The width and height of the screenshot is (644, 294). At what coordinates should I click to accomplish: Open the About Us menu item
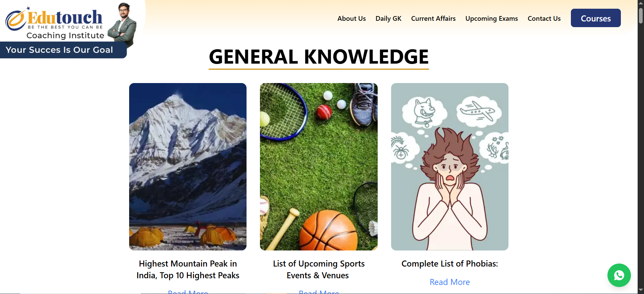click(x=352, y=18)
